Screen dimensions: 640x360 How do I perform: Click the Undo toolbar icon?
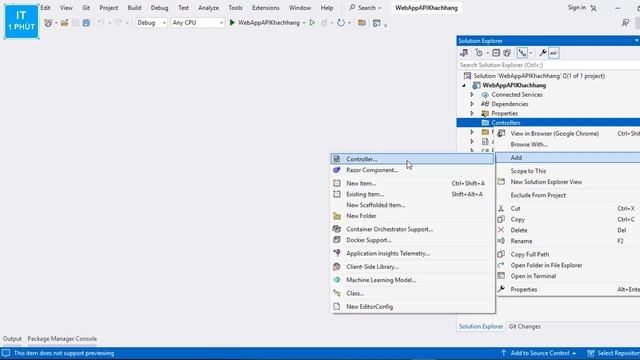(x=101, y=23)
